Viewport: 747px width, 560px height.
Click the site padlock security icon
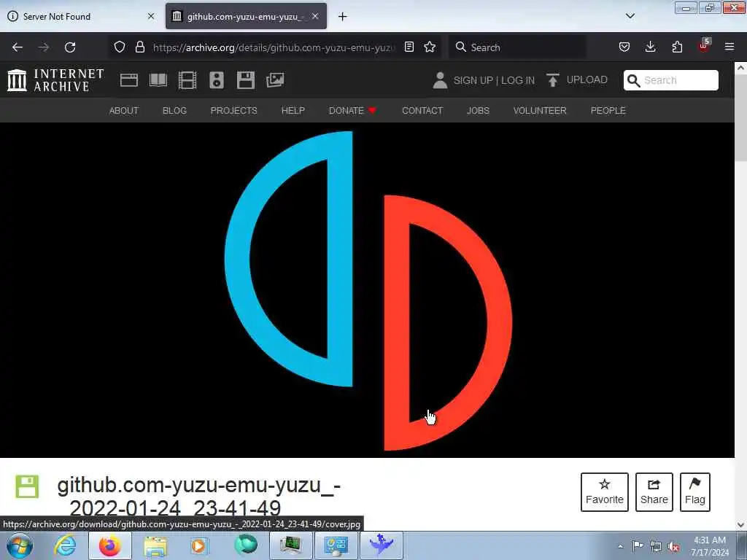pyautogui.click(x=140, y=47)
